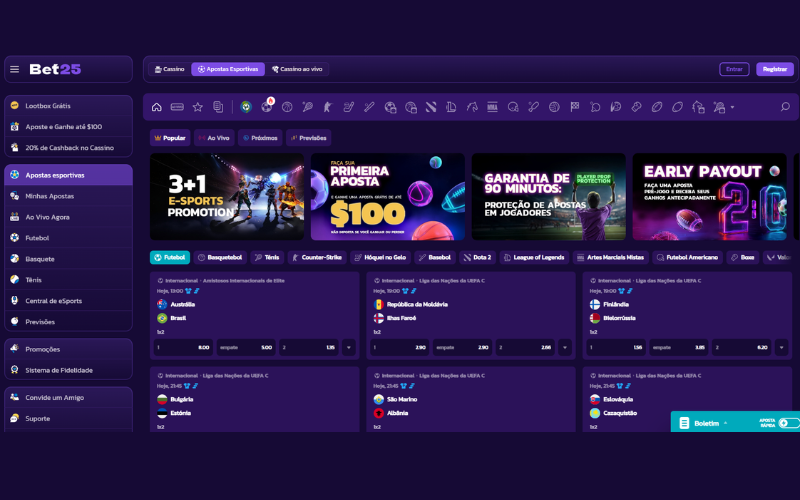Open the 3+1 E-Sports Promotion banner
The image size is (800, 500).
click(x=227, y=197)
